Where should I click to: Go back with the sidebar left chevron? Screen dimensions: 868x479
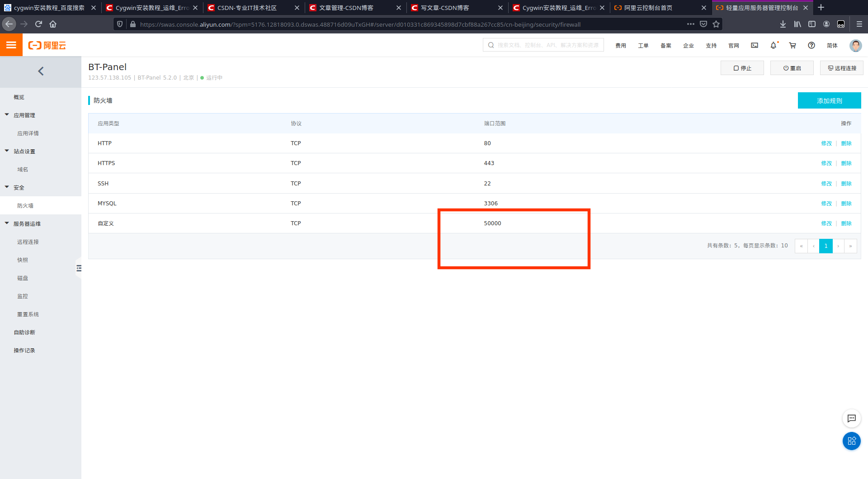[x=41, y=71]
